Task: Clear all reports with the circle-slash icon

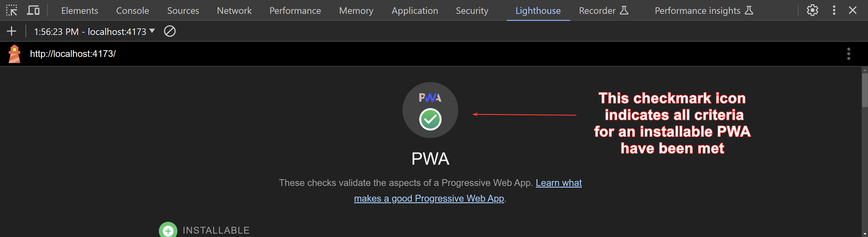Action: pyautogui.click(x=169, y=31)
